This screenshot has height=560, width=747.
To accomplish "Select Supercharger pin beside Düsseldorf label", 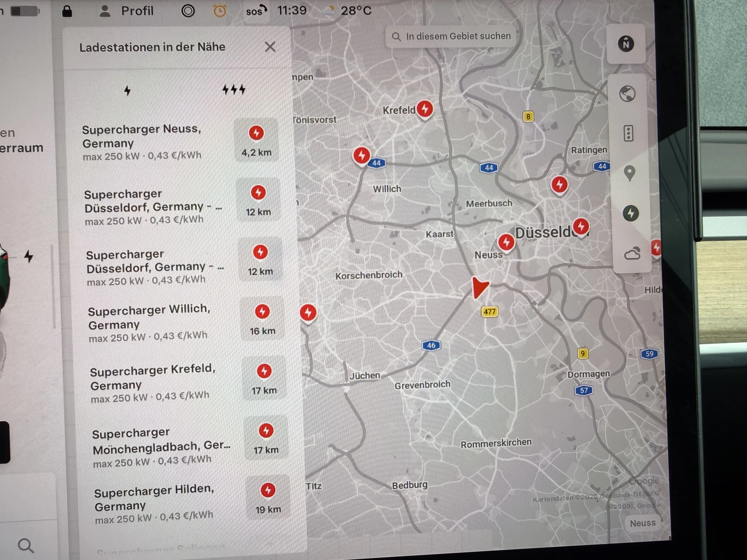I will (581, 227).
